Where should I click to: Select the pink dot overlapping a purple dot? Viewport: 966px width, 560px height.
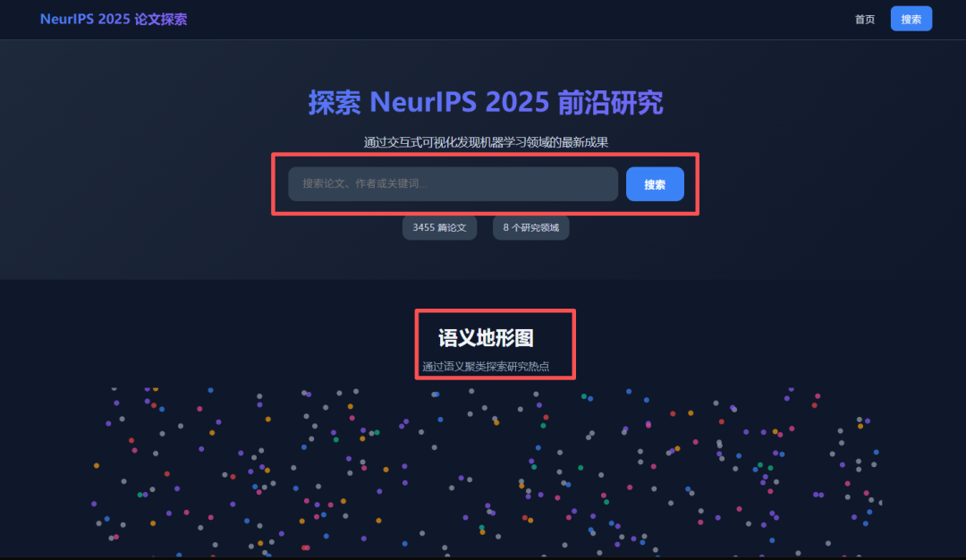pos(648,426)
